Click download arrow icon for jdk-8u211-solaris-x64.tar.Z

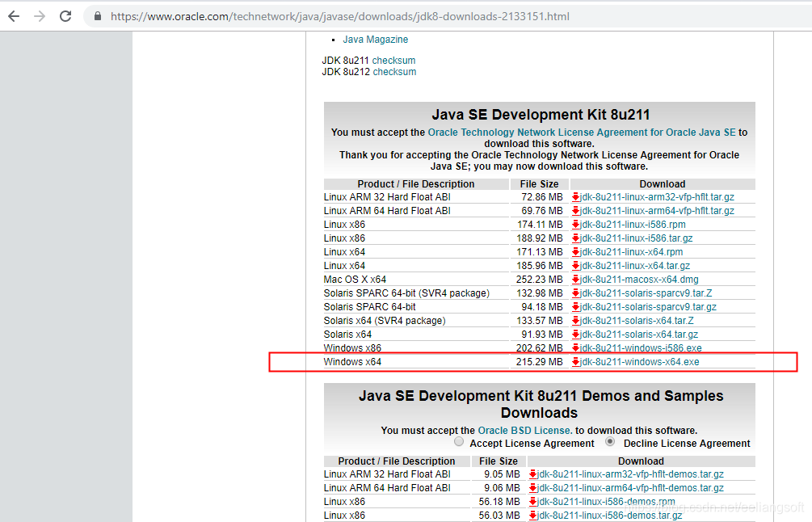pyautogui.click(x=575, y=321)
